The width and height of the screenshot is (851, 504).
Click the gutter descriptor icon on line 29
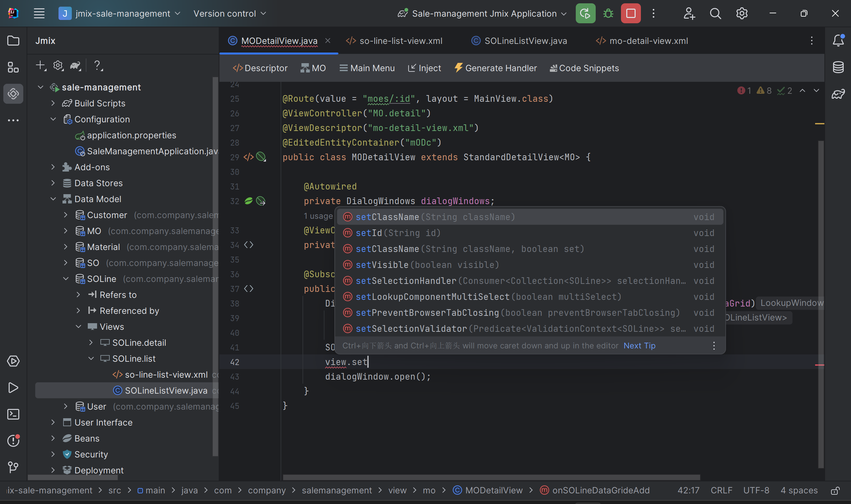[x=248, y=157]
